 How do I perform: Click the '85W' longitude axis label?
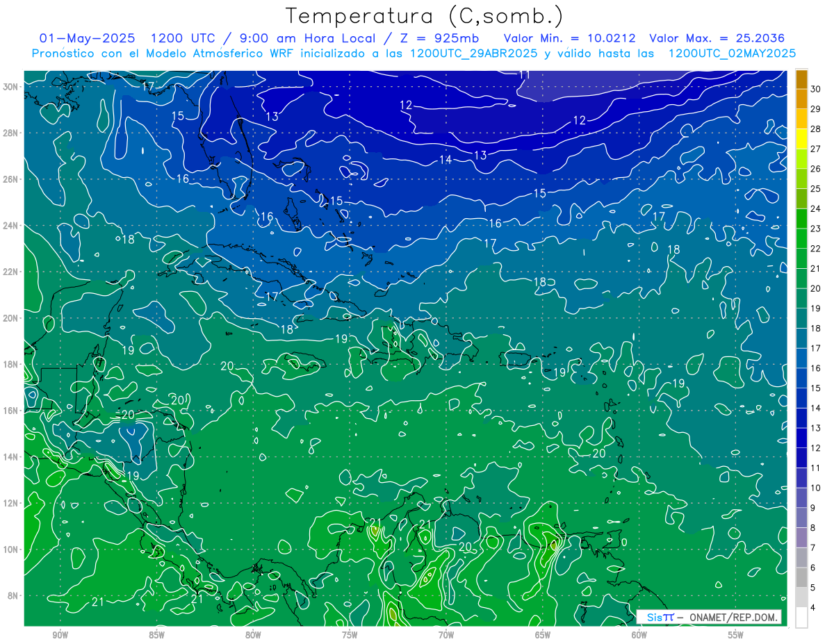click(156, 635)
